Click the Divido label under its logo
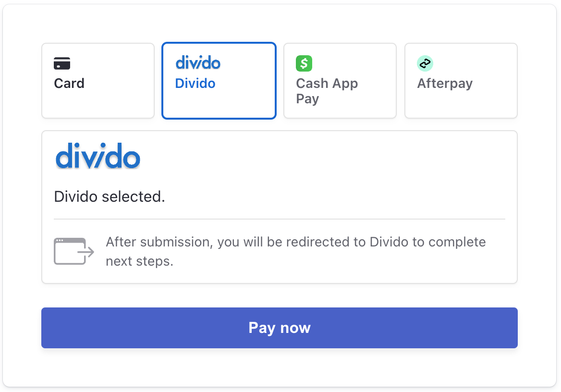561x392 pixels. [x=195, y=83]
